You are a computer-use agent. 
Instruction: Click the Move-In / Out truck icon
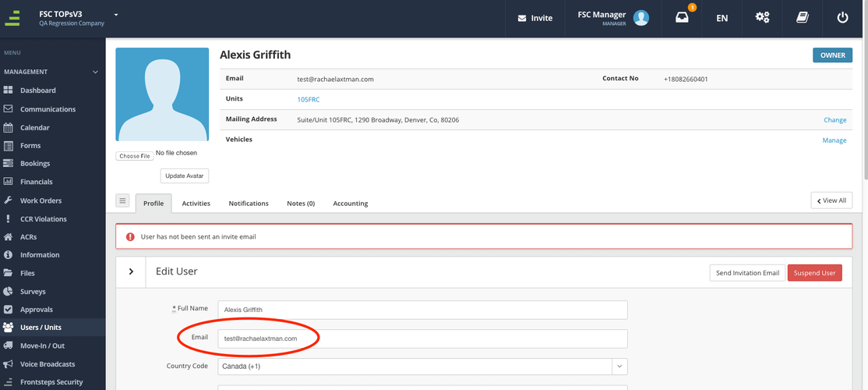(x=9, y=346)
